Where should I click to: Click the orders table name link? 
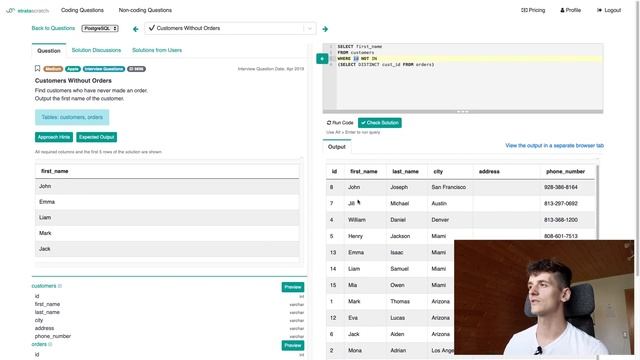pyautogui.click(x=39, y=344)
